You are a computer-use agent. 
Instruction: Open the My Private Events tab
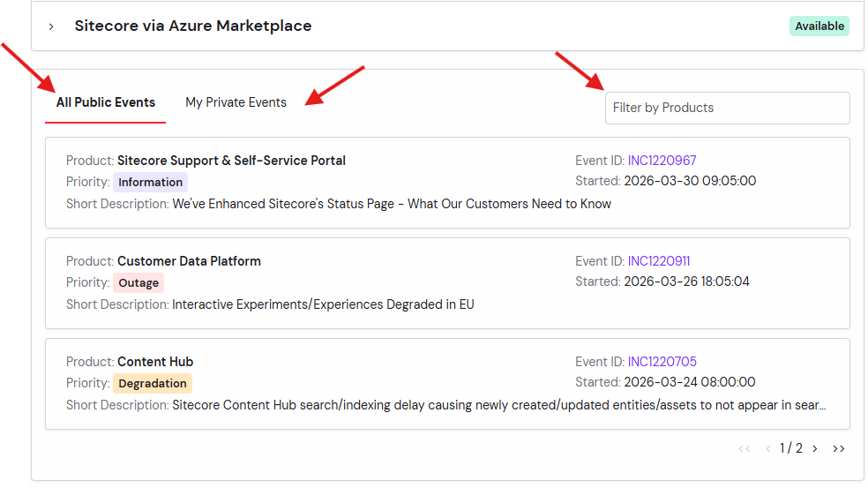point(236,102)
